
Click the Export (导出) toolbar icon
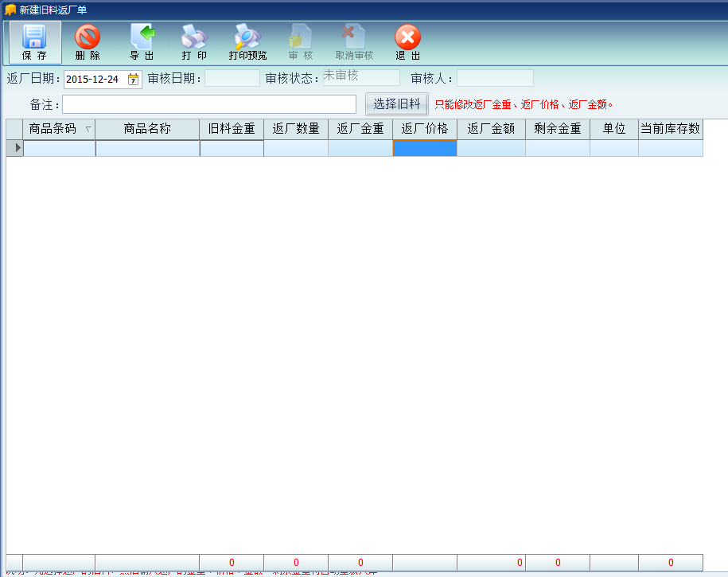(142, 42)
